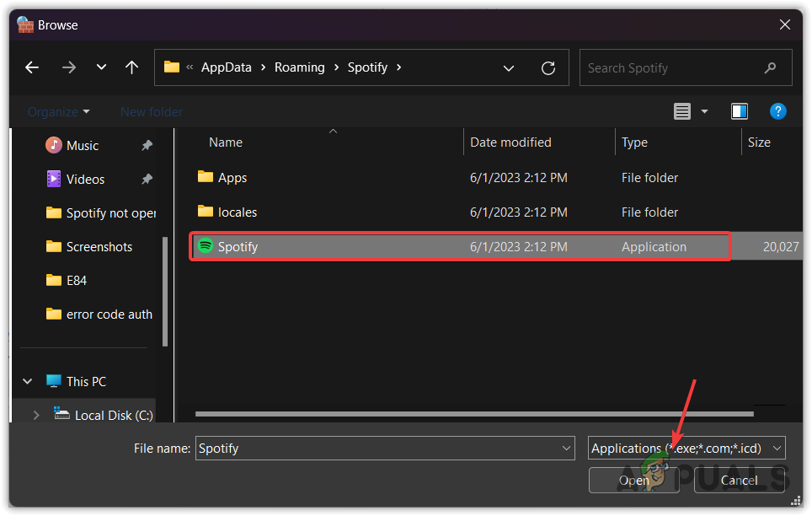Image resolution: width=812 pixels, height=516 pixels.
Task: Open the Screenshots folder in the sidebar
Action: [x=89, y=247]
